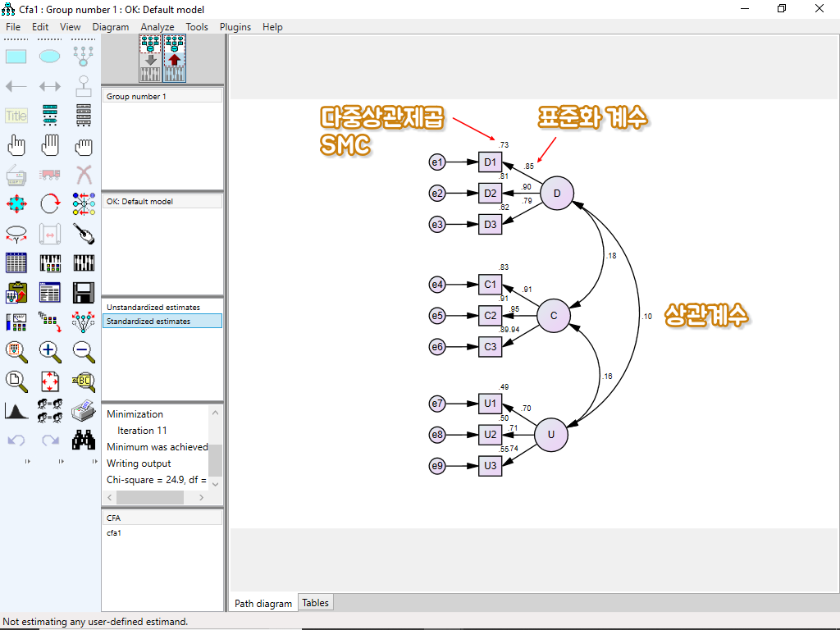Select the Draw observed variables rectangle tool
840x630 pixels.
coord(16,57)
